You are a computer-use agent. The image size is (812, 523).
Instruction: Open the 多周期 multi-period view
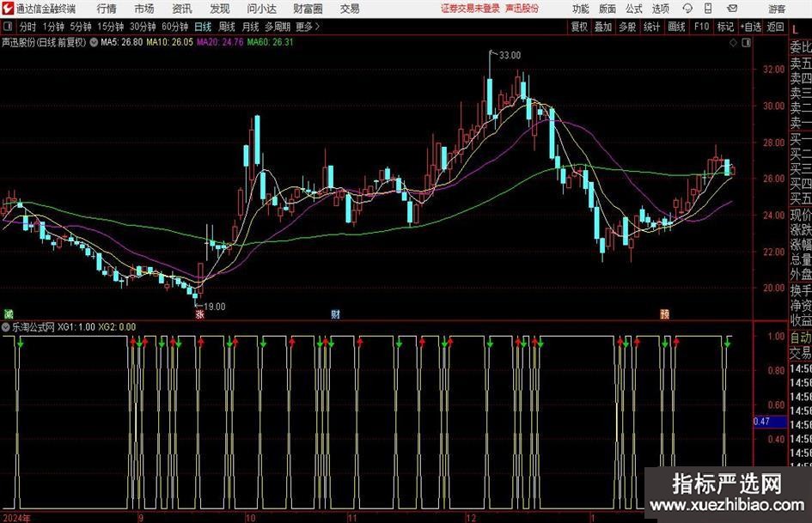point(278,27)
